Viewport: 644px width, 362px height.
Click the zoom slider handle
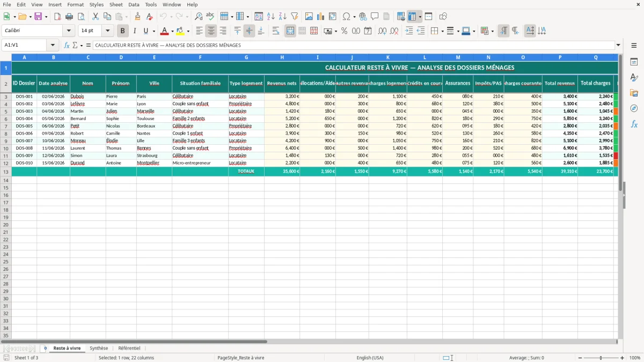[601, 358]
